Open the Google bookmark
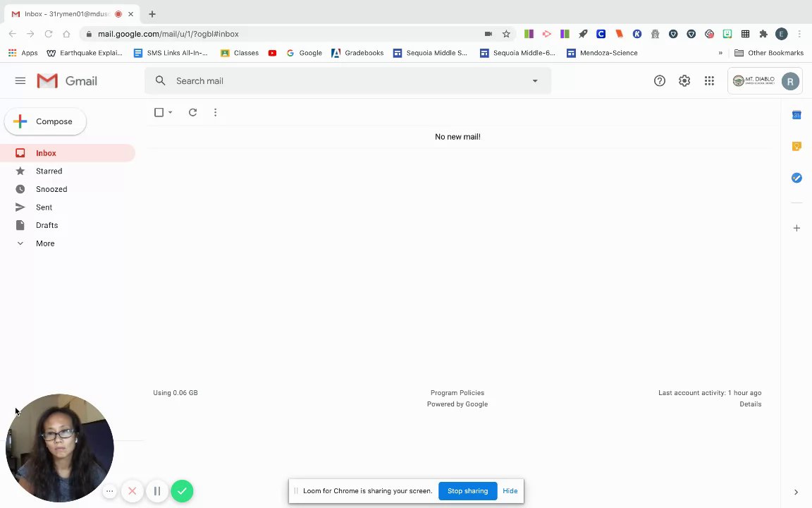812x508 pixels. click(x=304, y=53)
